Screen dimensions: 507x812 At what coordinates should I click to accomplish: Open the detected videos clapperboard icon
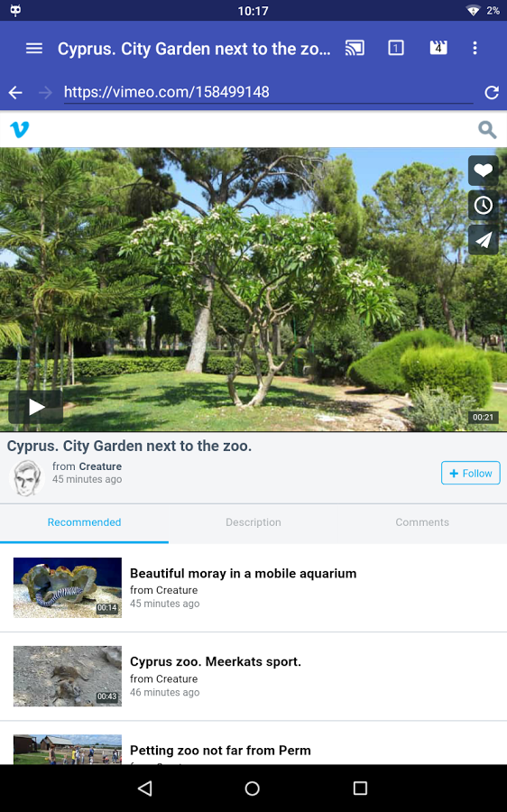point(438,48)
